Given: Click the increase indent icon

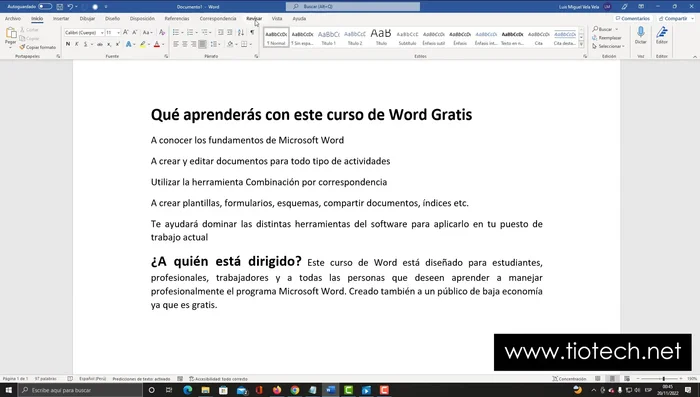Looking at the screenshot, I should (x=229, y=33).
